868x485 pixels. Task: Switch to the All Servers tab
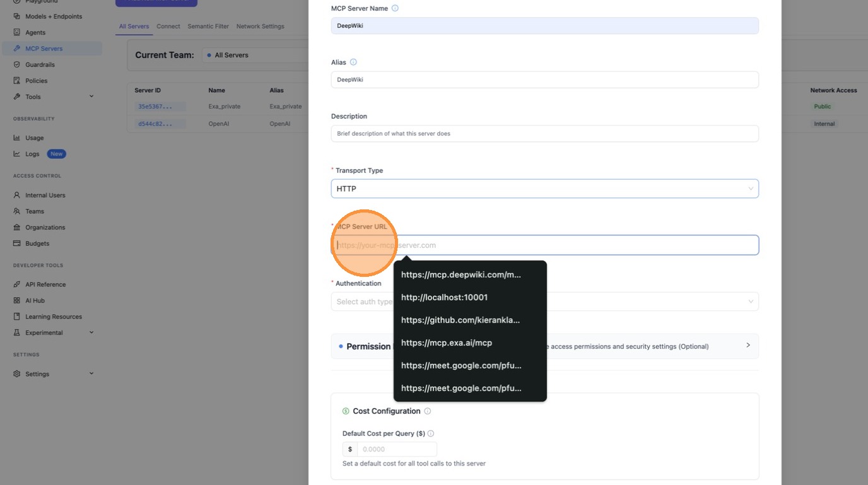coord(134,26)
